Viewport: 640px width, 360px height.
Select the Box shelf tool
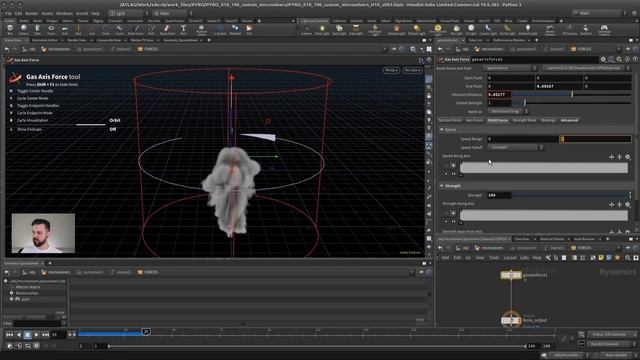click(10, 29)
